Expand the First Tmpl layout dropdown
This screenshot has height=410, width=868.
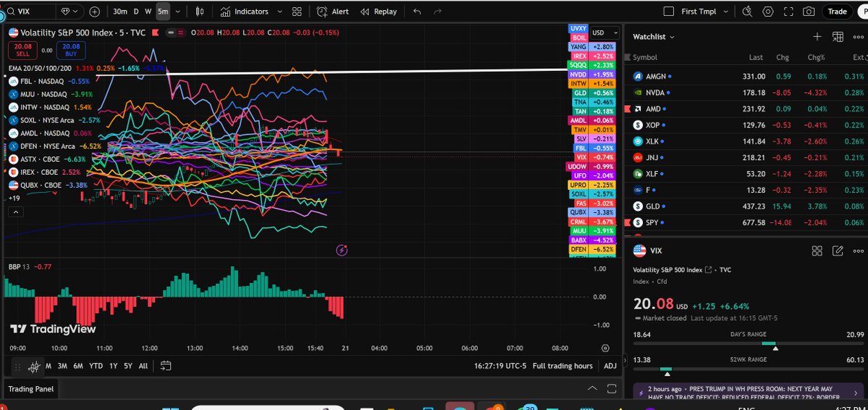(x=725, y=12)
